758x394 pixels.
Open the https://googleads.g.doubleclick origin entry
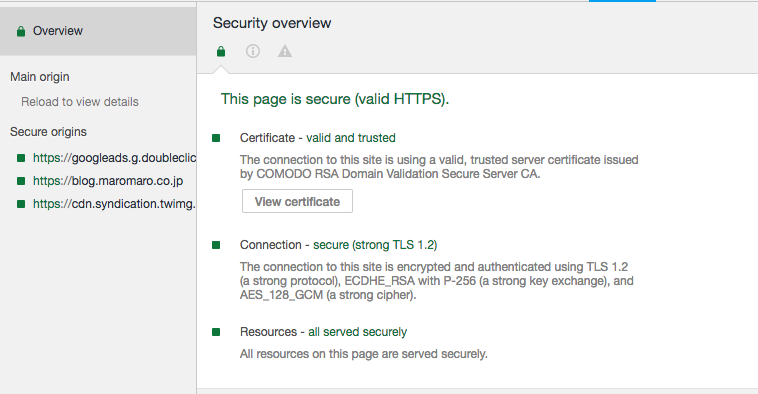(x=115, y=158)
